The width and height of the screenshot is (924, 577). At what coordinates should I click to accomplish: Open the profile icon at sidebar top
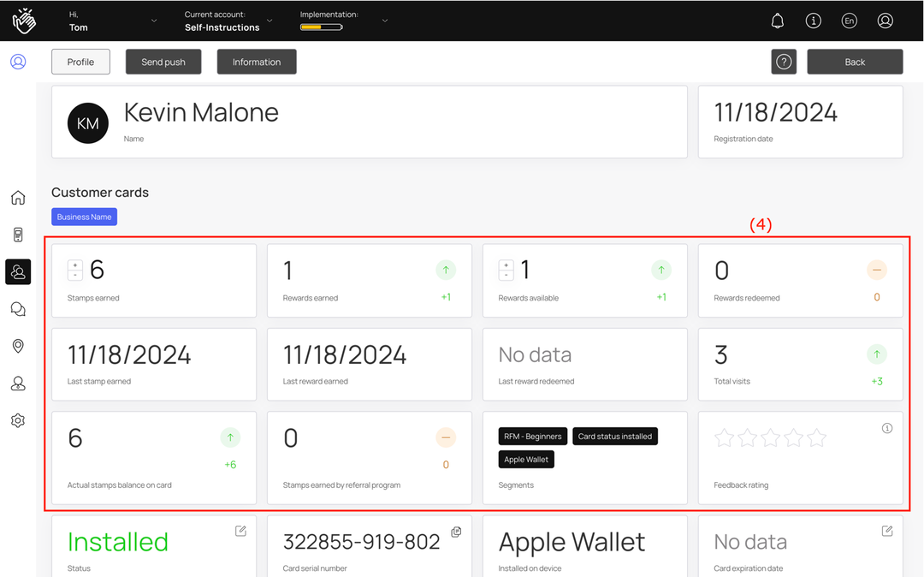tap(18, 62)
